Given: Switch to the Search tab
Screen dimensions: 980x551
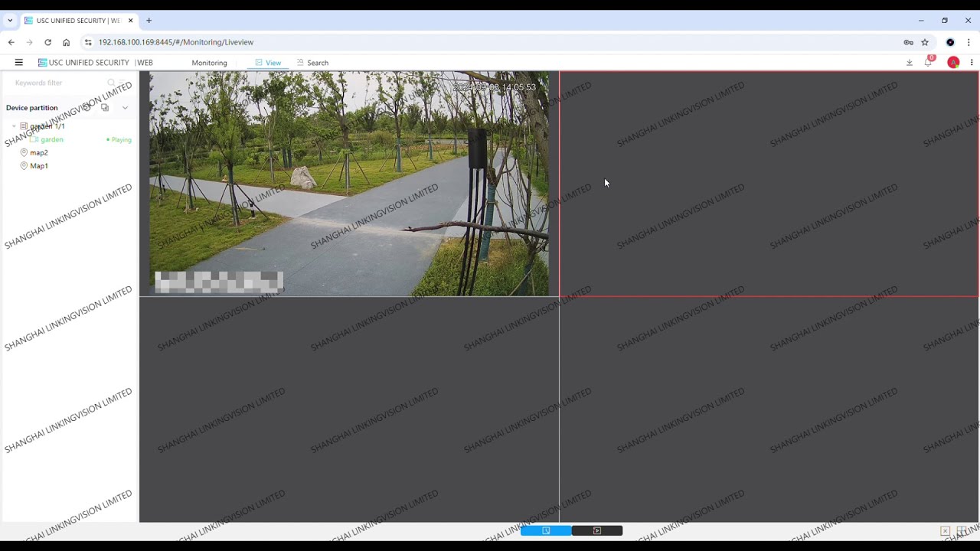Looking at the screenshot, I should [312, 63].
